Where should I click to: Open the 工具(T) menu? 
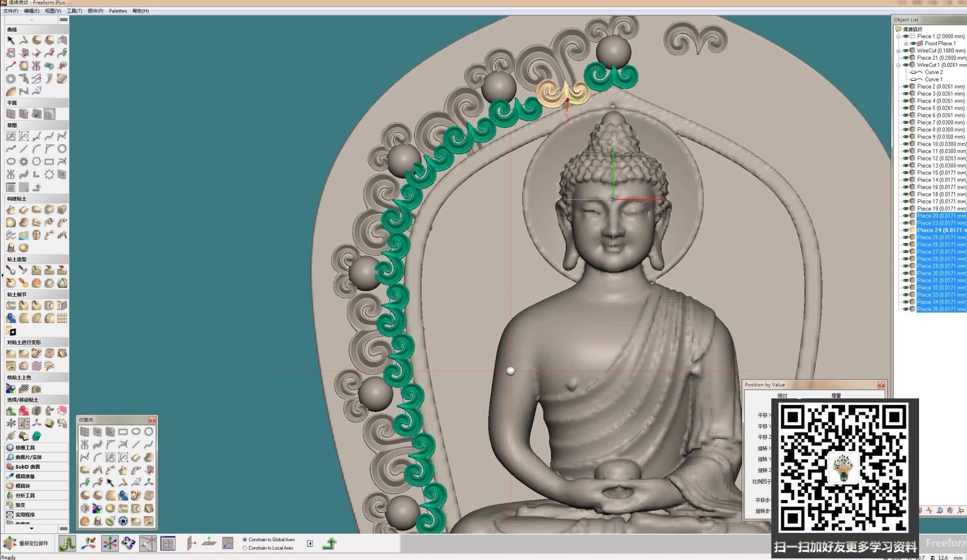coord(74,11)
